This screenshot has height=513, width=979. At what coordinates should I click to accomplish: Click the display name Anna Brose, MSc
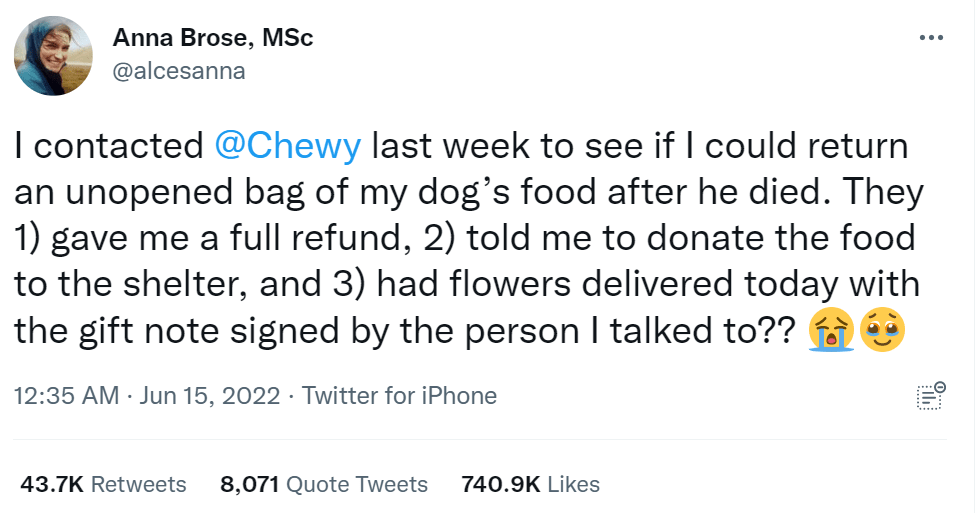(x=213, y=39)
